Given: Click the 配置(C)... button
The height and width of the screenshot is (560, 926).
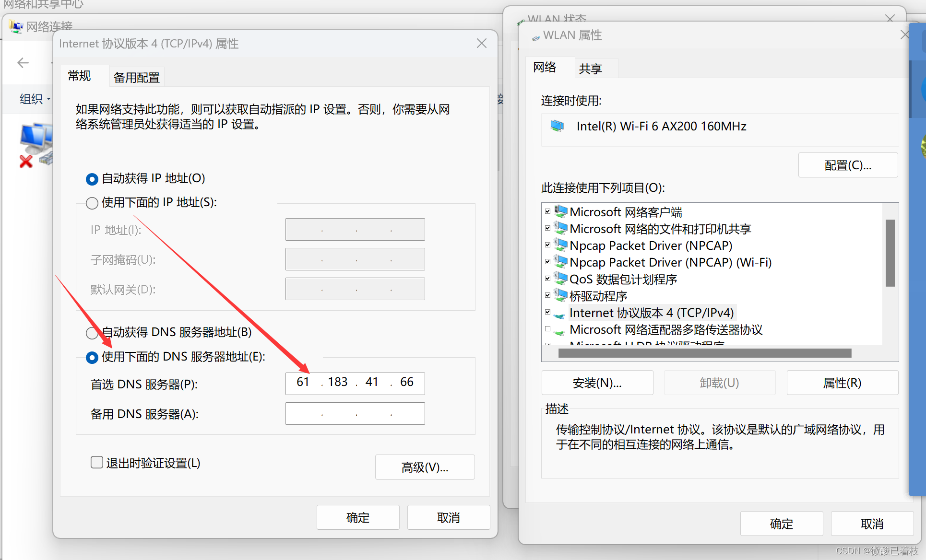Looking at the screenshot, I should pos(848,165).
